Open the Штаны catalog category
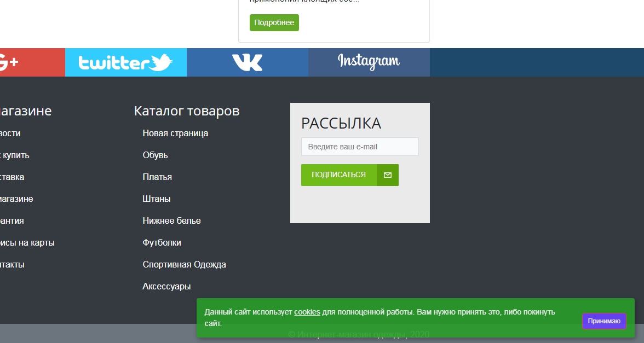 (x=157, y=199)
